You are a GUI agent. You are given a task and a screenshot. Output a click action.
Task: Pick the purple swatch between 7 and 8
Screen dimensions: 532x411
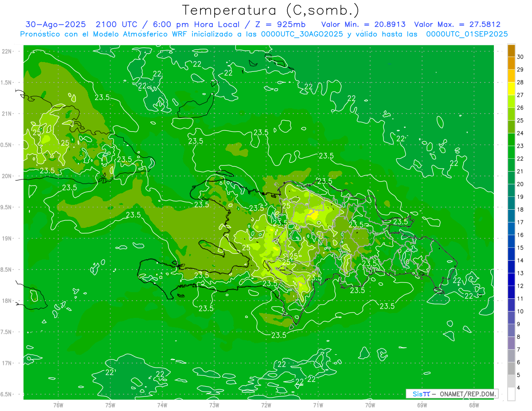pyautogui.click(x=511, y=343)
